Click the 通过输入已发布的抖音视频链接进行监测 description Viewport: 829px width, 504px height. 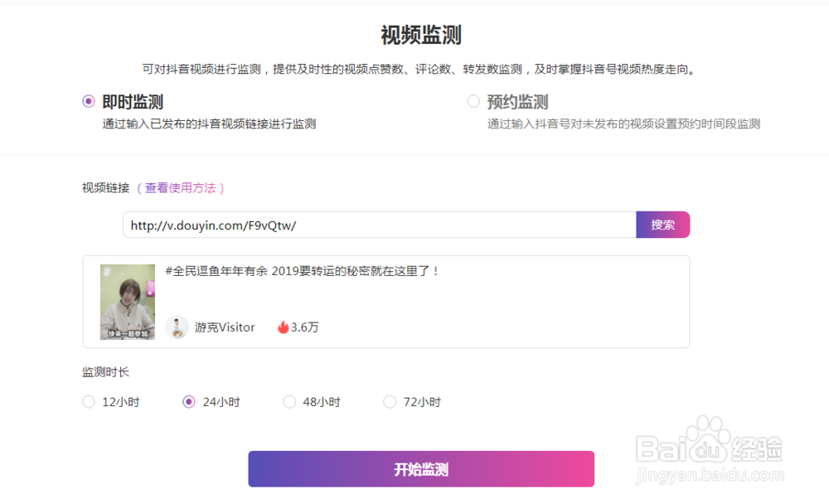(210, 124)
